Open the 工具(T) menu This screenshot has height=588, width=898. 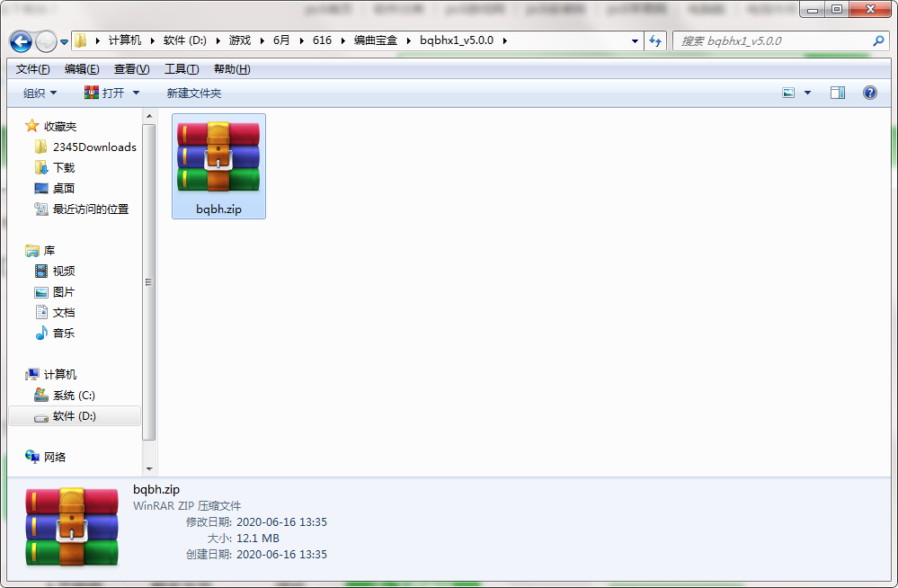tap(182, 69)
